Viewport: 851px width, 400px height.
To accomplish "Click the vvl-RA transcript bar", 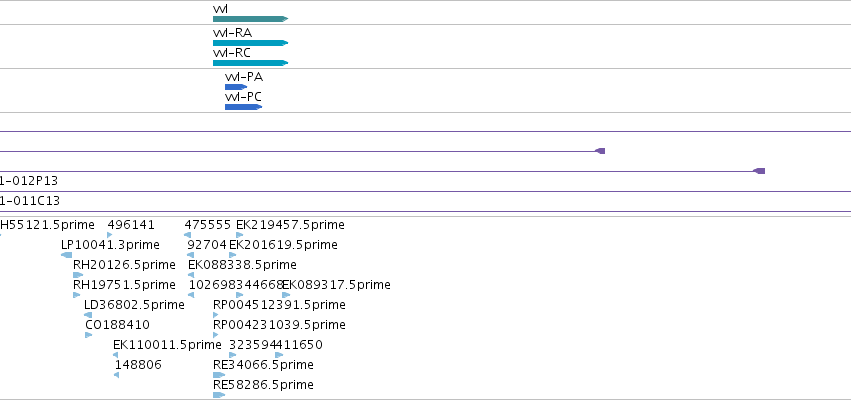I will point(250,43).
